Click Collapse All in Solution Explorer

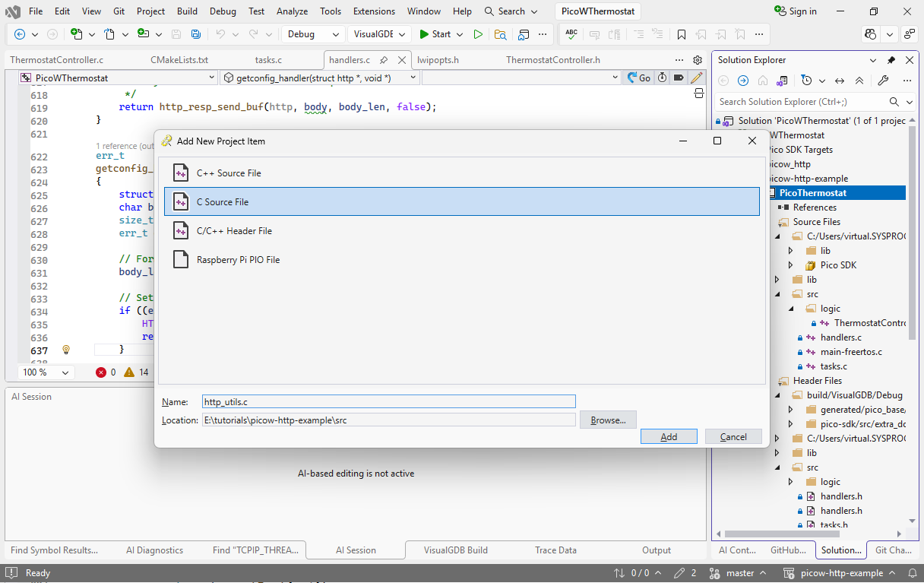tap(859, 81)
